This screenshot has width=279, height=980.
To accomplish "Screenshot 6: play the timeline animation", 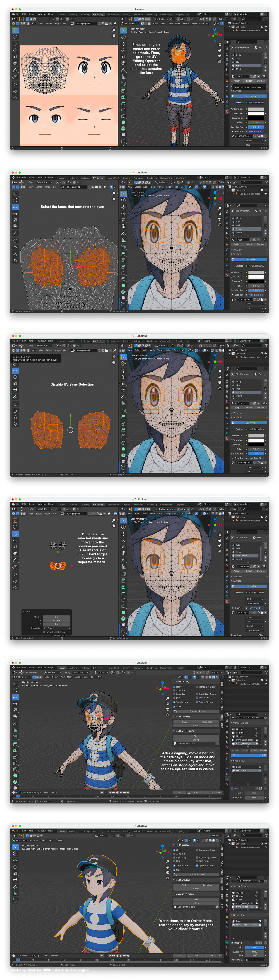I will [x=121, y=955].
